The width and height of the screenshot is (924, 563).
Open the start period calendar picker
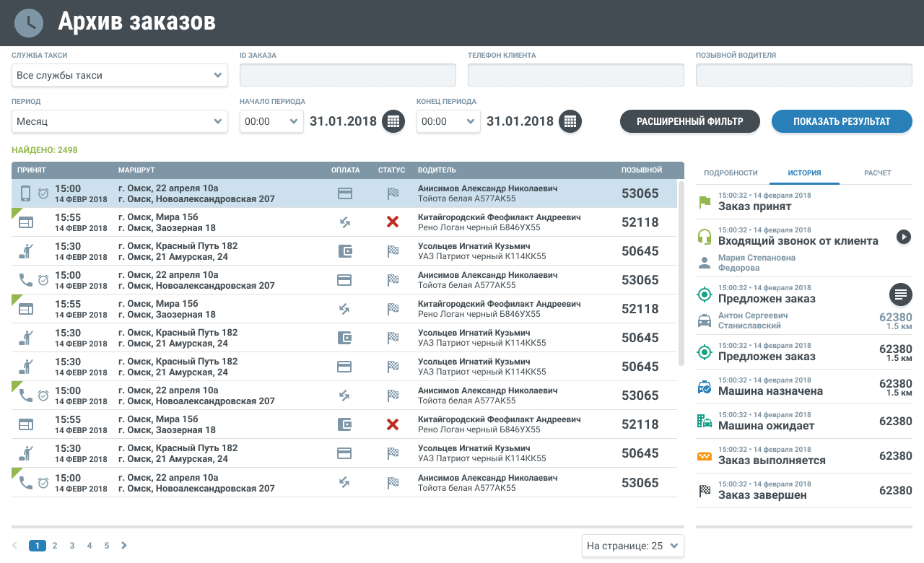(x=393, y=121)
